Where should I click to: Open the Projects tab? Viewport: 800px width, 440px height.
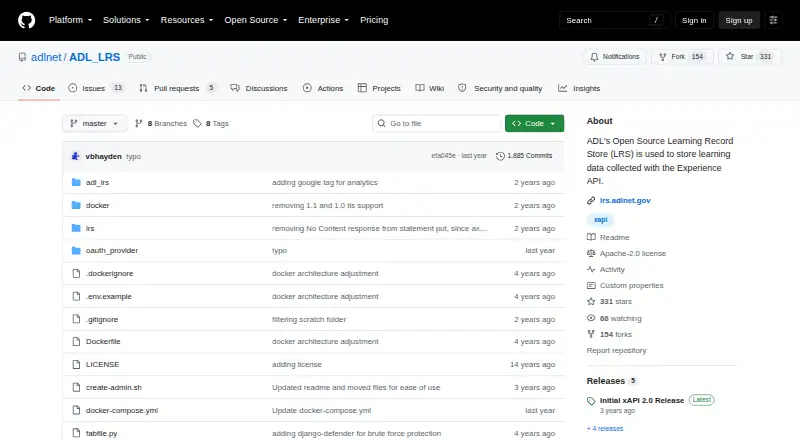tap(379, 88)
